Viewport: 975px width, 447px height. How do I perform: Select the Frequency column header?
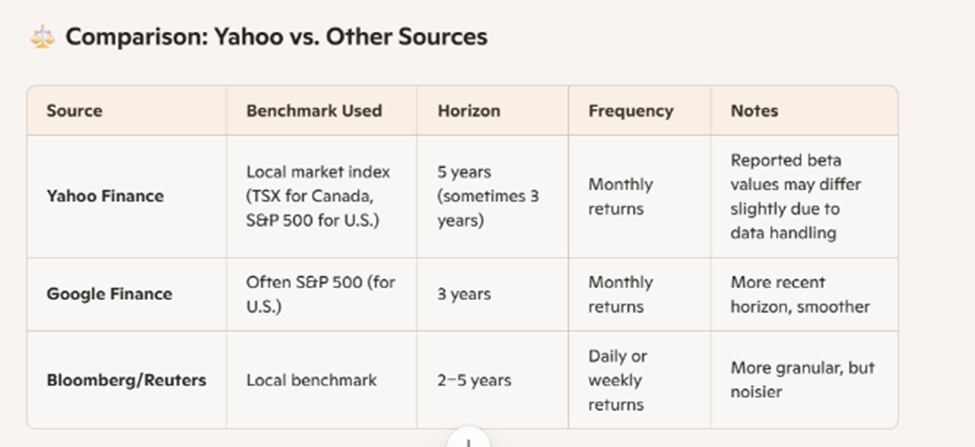click(x=630, y=110)
